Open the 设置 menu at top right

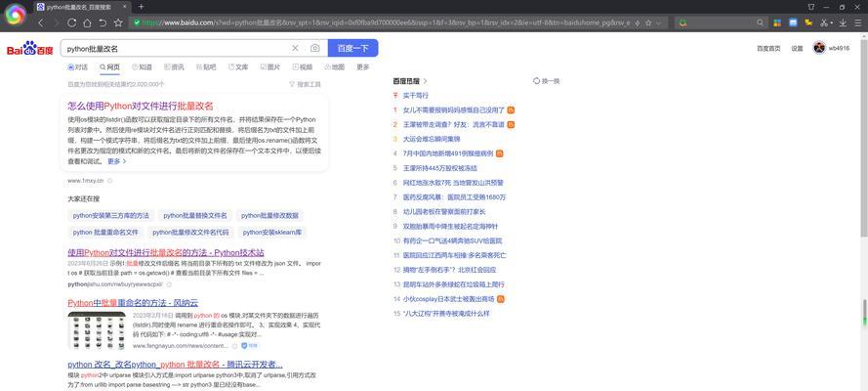[797, 48]
